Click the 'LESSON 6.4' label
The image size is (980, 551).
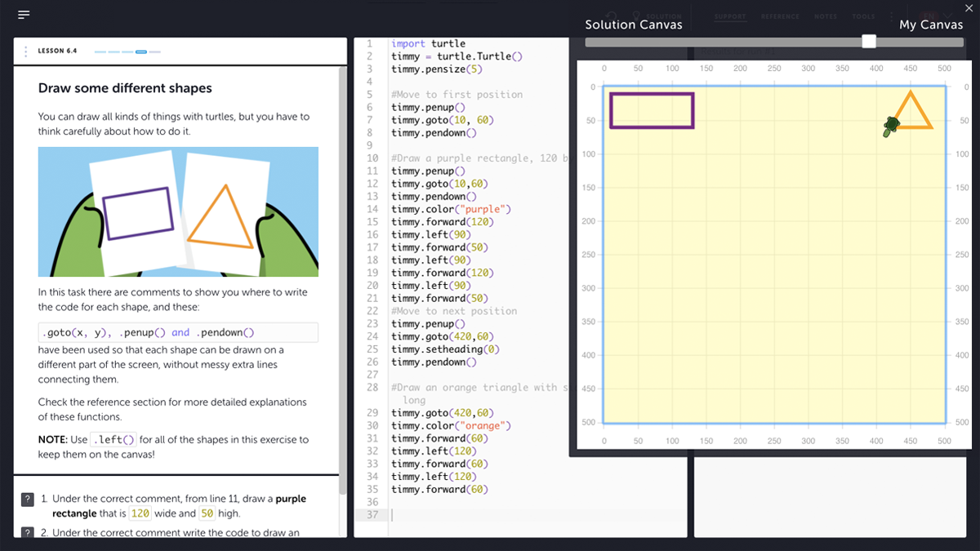pyautogui.click(x=57, y=51)
